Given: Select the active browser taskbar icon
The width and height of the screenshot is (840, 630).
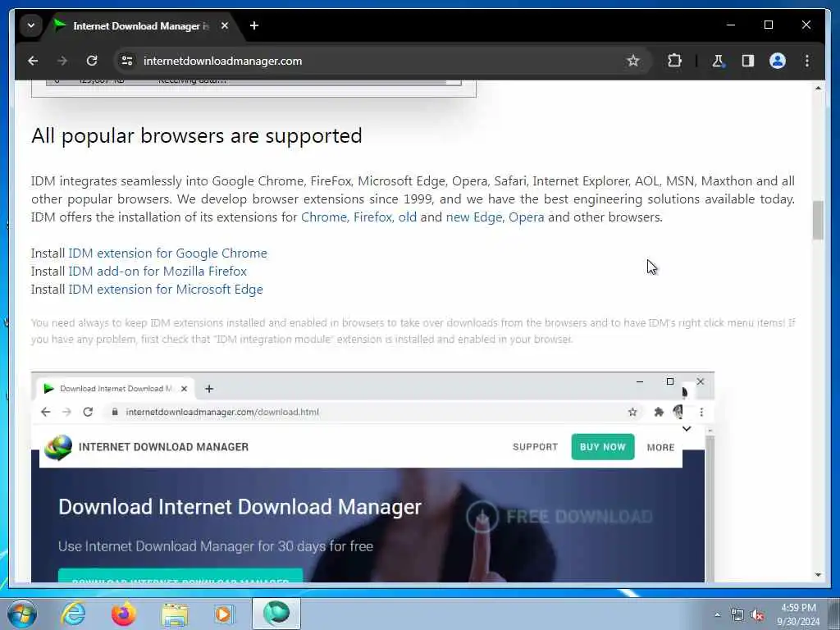Looking at the screenshot, I should (276, 614).
